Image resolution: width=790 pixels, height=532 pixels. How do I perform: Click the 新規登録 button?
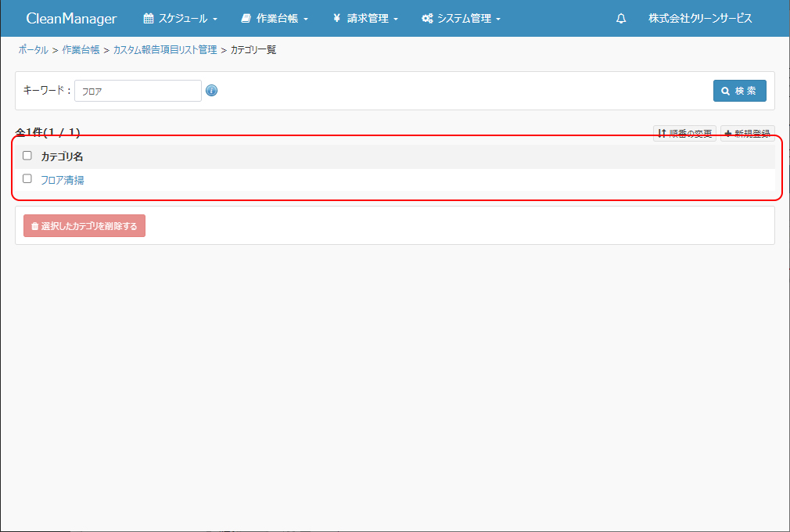[x=748, y=134]
